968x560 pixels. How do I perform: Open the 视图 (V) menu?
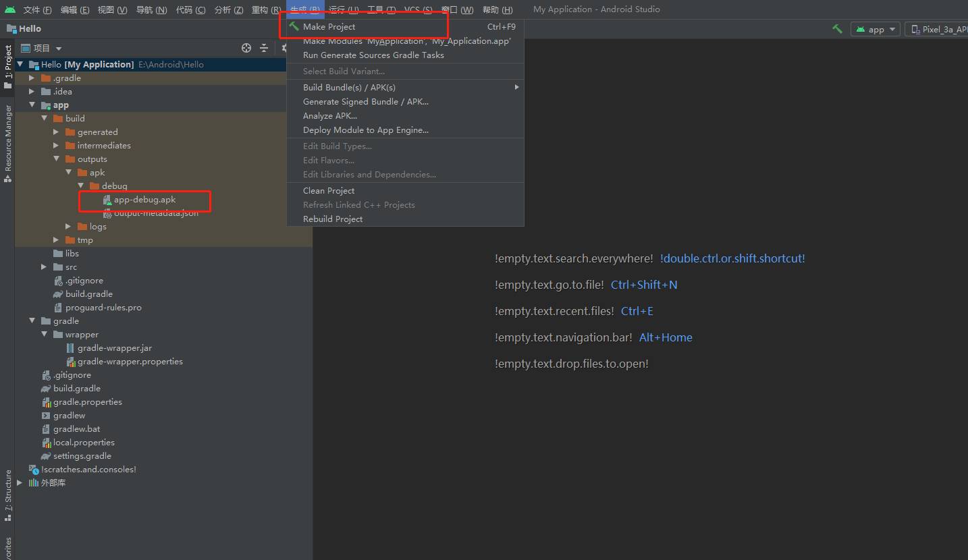(x=112, y=9)
